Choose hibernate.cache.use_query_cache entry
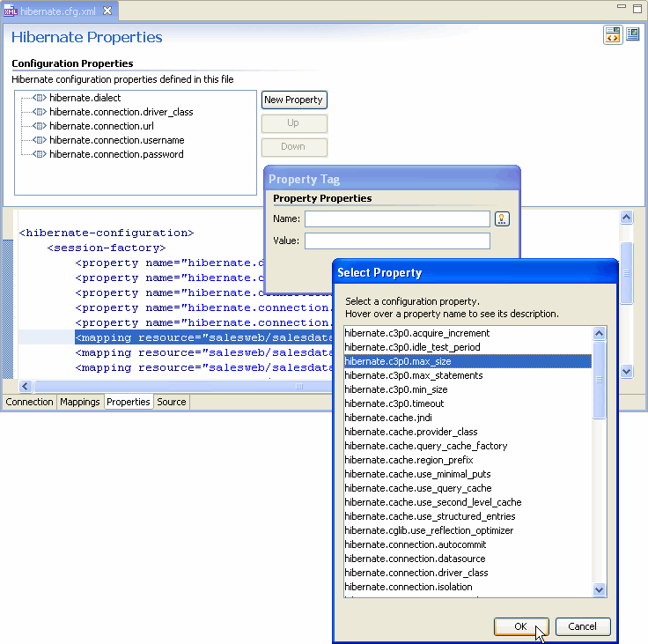Viewport: 648px width, 644px height. click(x=468, y=488)
